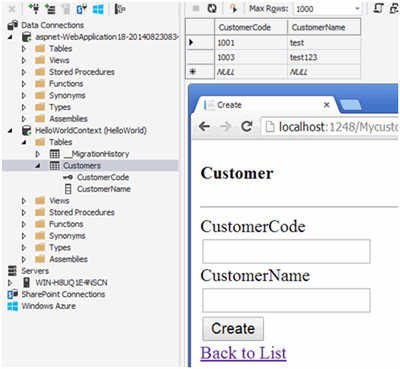Screen dimensions: 400x369
Task: Expand the WIN-H8UQ1E4NSCN server node
Action: tap(10, 283)
